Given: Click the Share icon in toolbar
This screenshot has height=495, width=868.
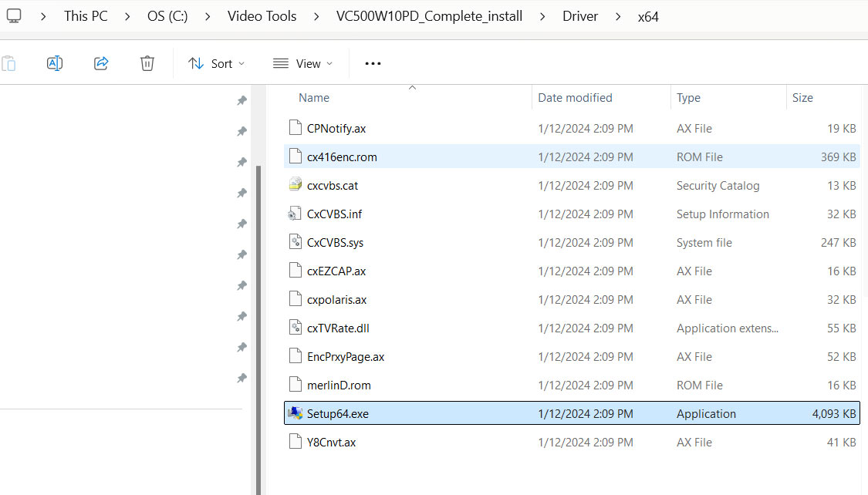Looking at the screenshot, I should (101, 63).
